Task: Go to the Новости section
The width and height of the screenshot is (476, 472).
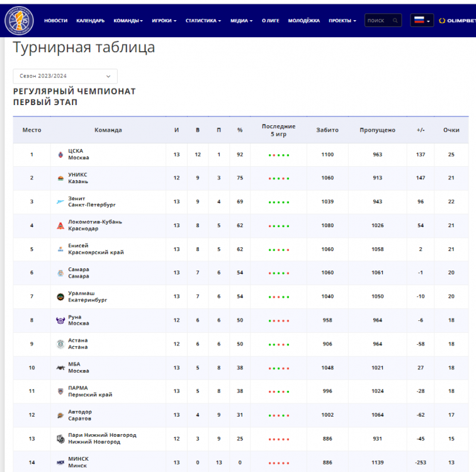Action: [55, 21]
